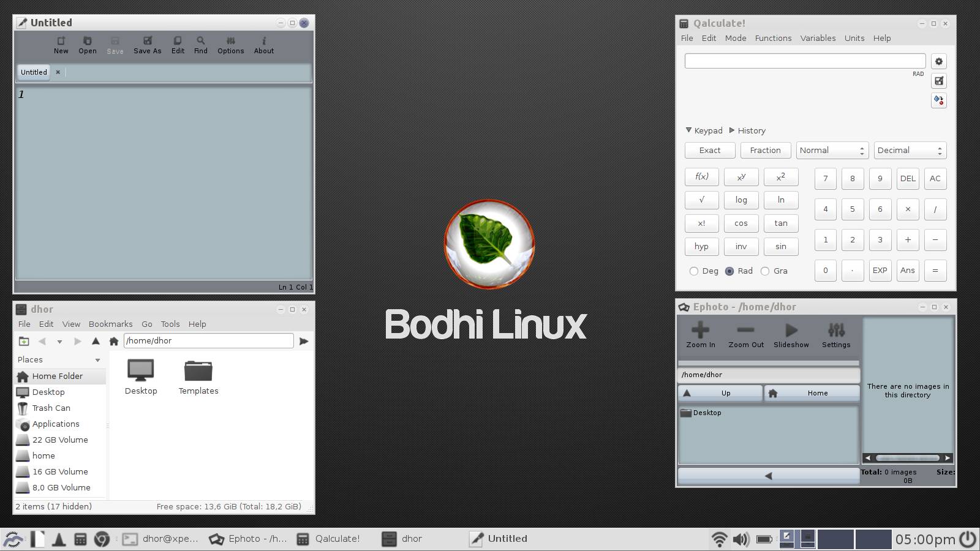This screenshot has width=980, height=551.
Task: Launch the Chromium browser from the shelf
Action: 102,539
